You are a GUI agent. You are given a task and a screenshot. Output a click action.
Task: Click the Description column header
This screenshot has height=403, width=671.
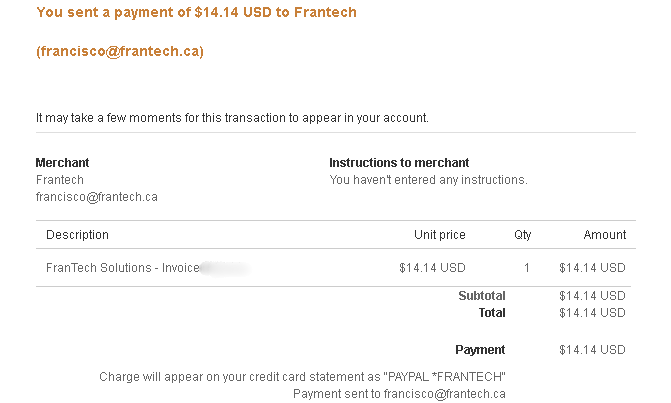click(77, 235)
